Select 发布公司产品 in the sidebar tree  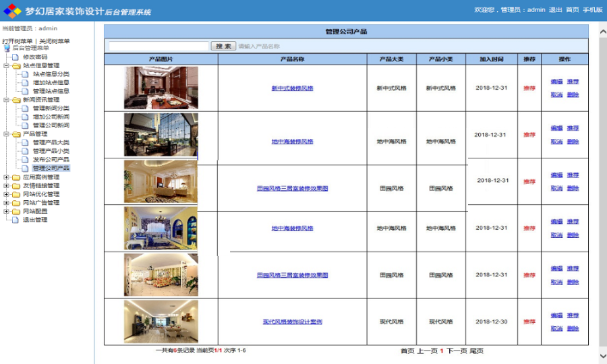51,159
